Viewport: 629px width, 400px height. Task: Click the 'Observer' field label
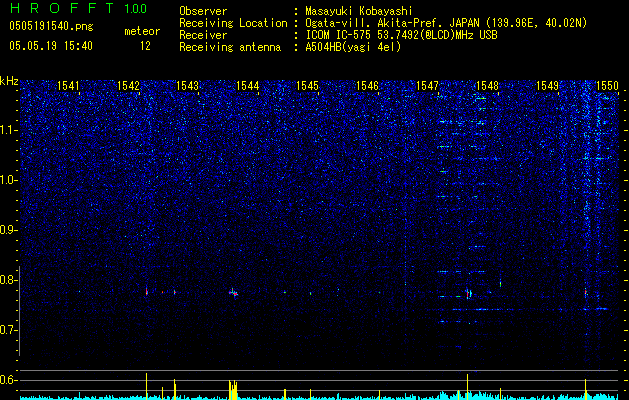(203, 11)
